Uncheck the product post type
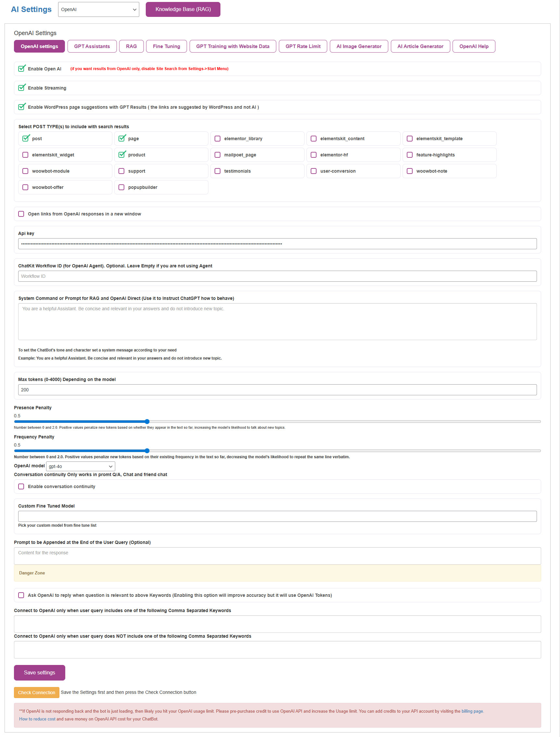The height and width of the screenshot is (737, 560). (122, 155)
